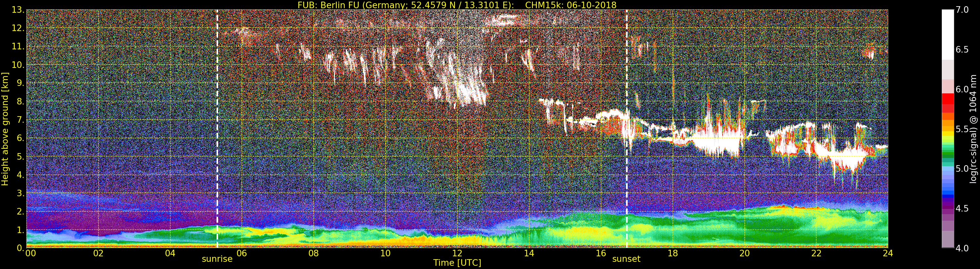Click the colorbar tick value "4.0"
Screen dimensions: 980x269
[x=962, y=248]
